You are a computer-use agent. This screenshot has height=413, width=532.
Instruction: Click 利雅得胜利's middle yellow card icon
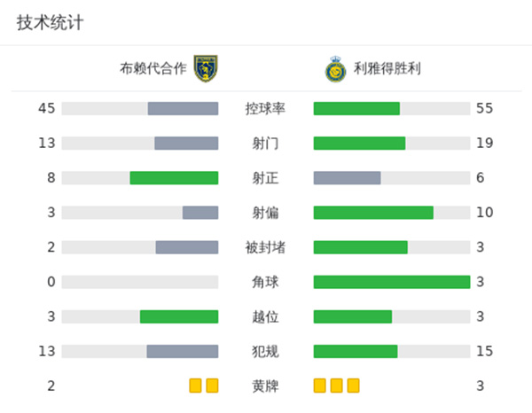(337, 386)
